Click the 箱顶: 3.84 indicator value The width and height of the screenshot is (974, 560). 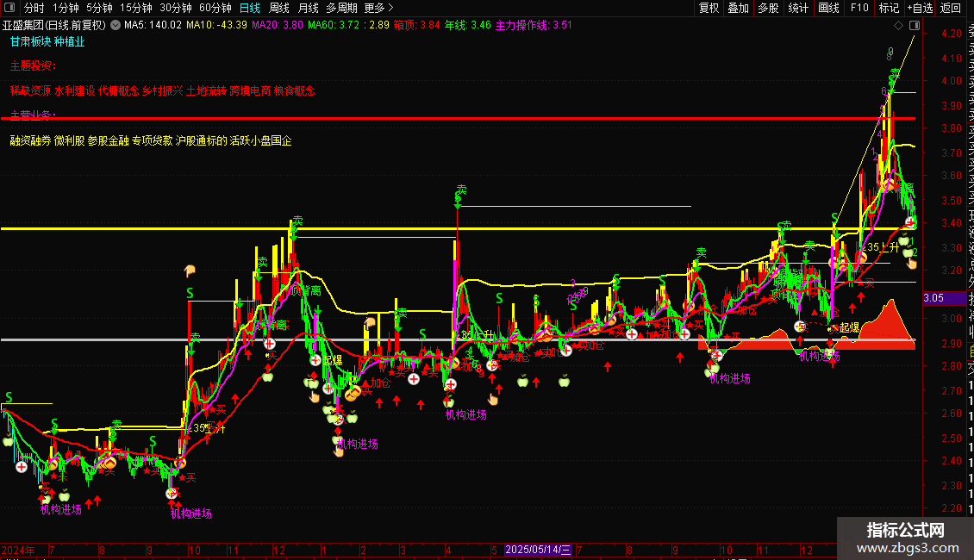point(417,26)
